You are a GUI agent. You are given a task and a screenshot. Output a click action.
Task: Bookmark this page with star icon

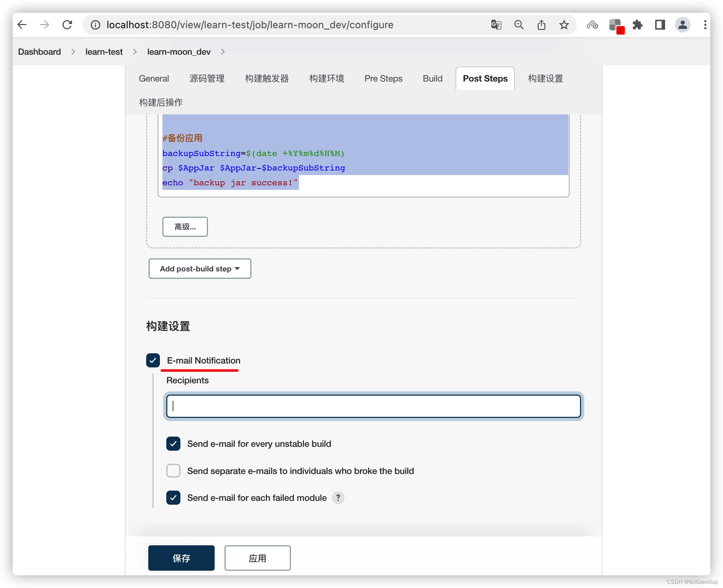click(564, 25)
